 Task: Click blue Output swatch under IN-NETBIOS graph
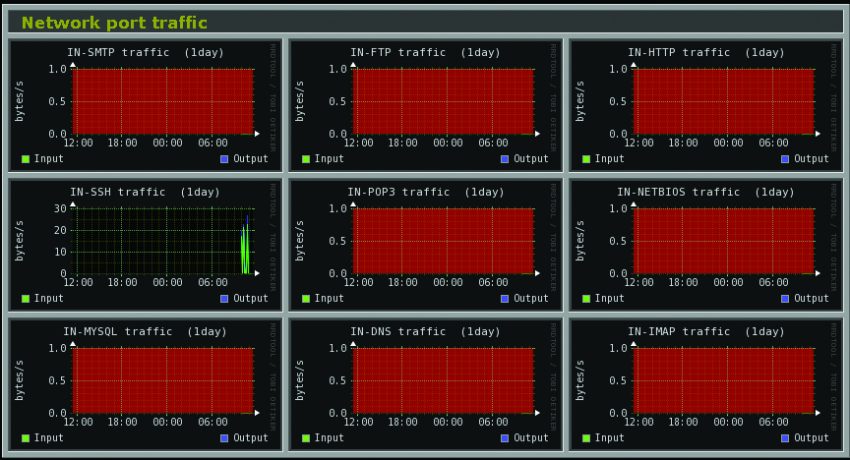pyautogui.click(x=785, y=298)
